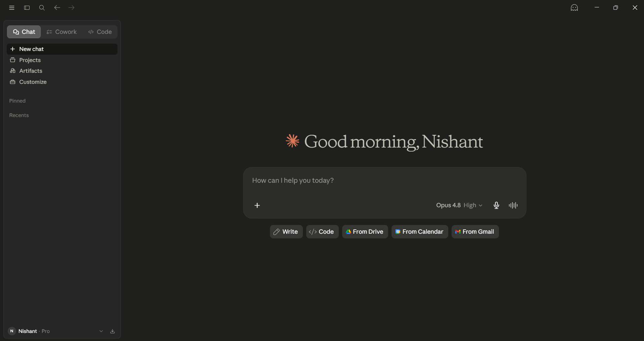Switch to the Cowork tab
This screenshot has height=341, width=644.
(x=61, y=32)
